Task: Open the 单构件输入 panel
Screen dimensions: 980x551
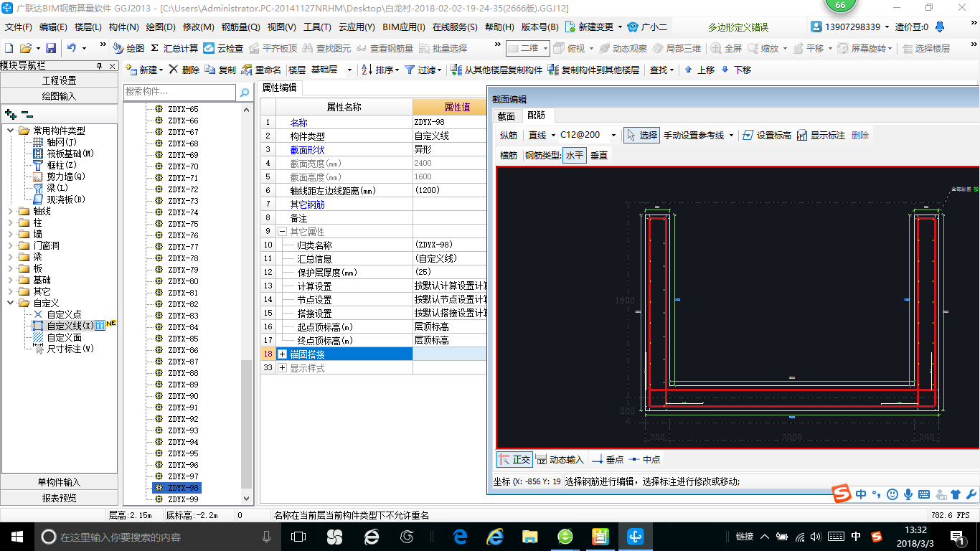Action: (x=59, y=482)
